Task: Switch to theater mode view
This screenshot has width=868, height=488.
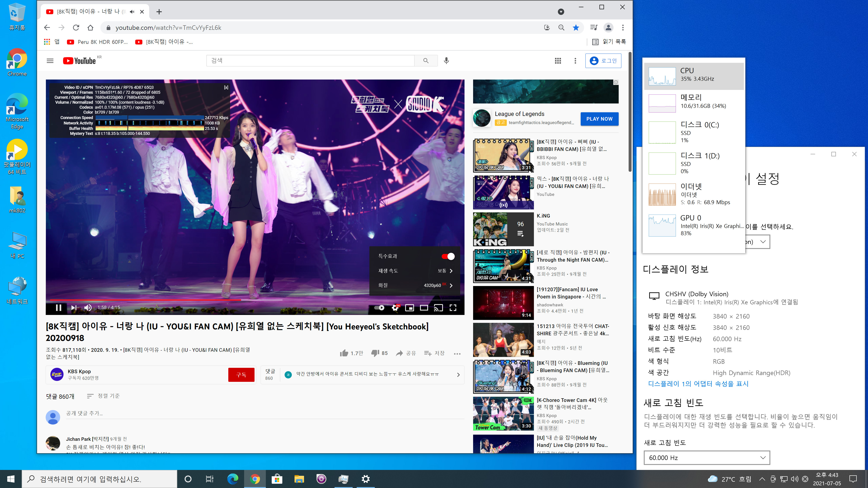Action: (424, 307)
